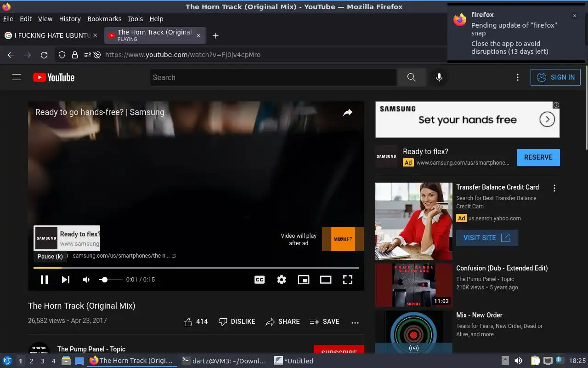588x368 pixels.
Task: Click the ad info icon on Samsung banner
Action: tap(556, 105)
